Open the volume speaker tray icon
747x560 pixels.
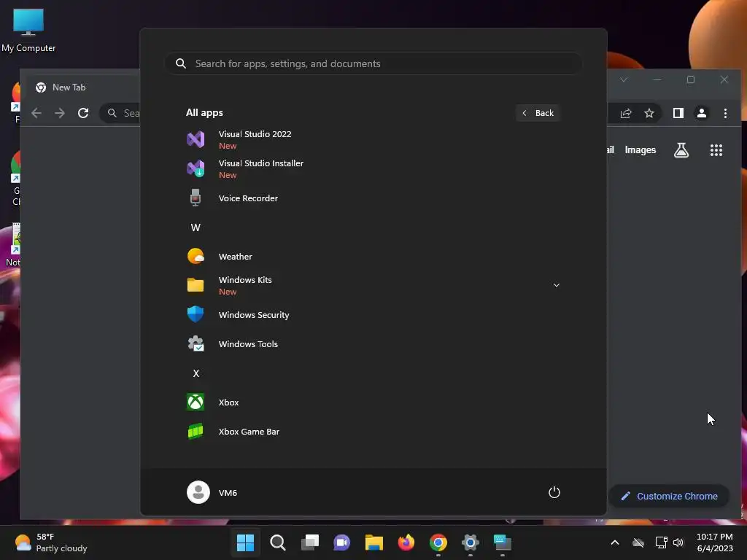pos(678,542)
